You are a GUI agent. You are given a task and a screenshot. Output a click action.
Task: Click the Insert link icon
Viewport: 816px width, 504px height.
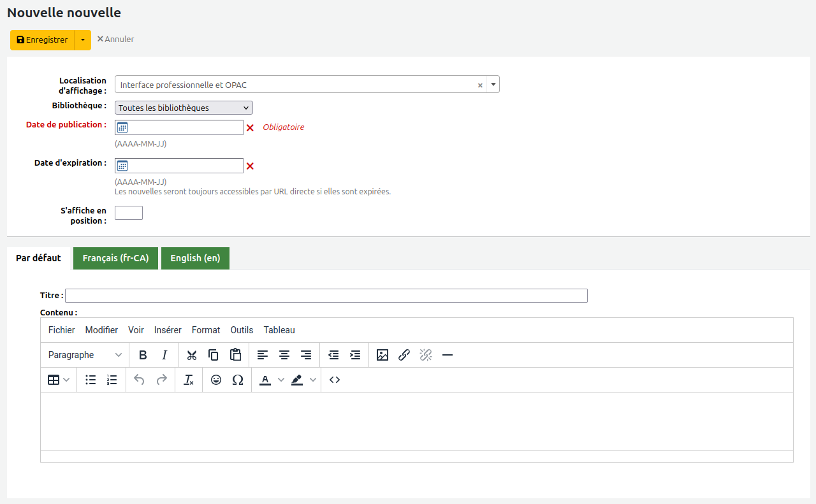point(404,355)
